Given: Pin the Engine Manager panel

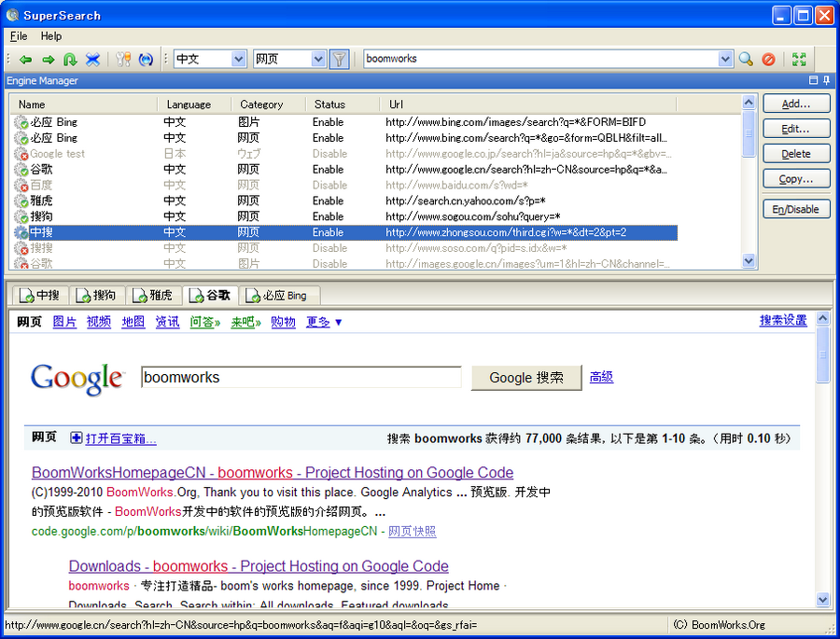Looking at the screenshot, I should point(826,80).
